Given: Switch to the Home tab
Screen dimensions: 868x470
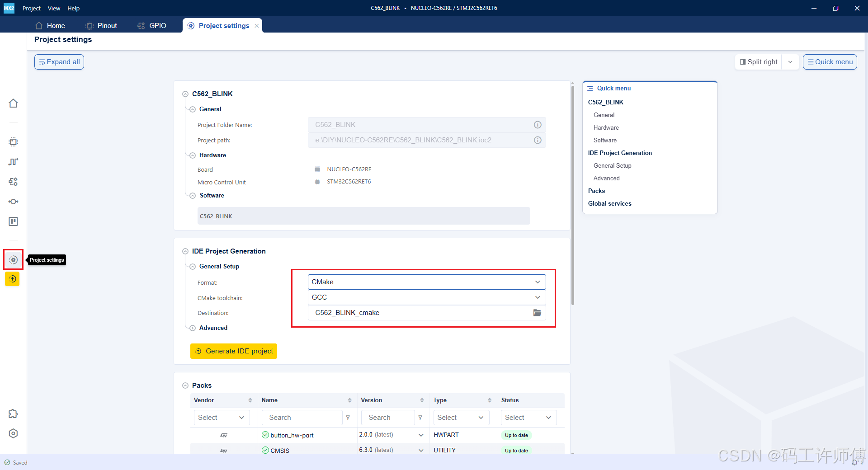Looking at the screenshot, I should click(x=50, y=26).
